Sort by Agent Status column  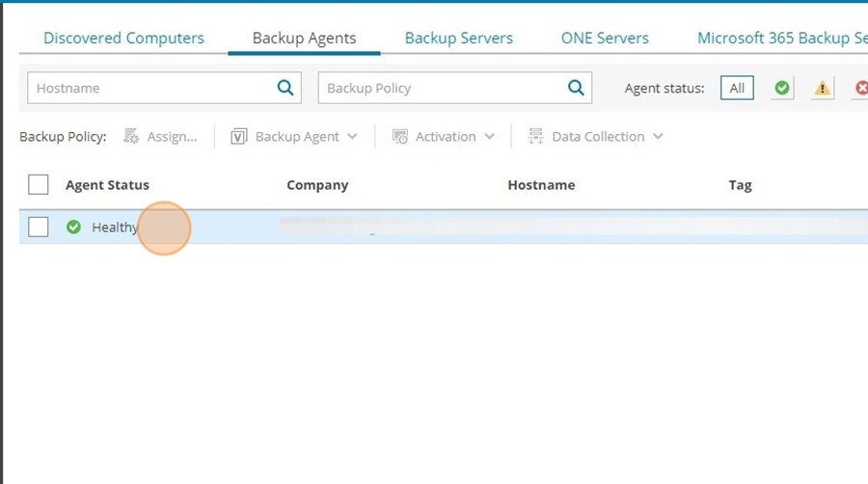tap(107, 185)
